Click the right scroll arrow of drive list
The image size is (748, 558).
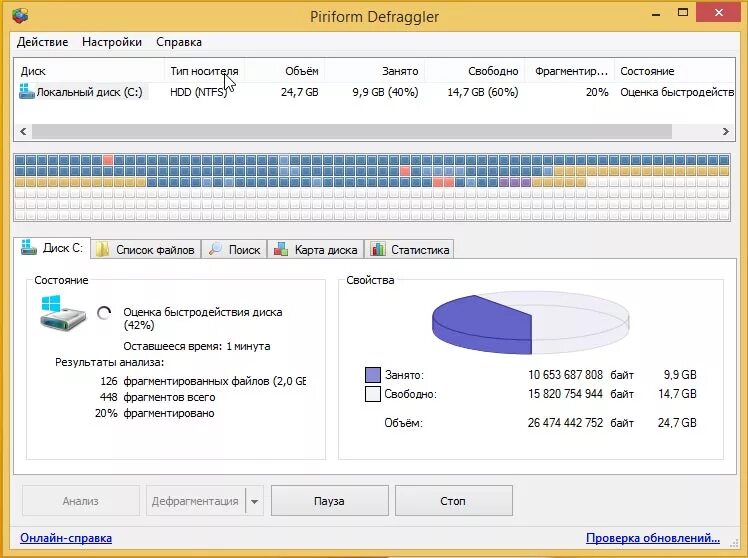726,131
